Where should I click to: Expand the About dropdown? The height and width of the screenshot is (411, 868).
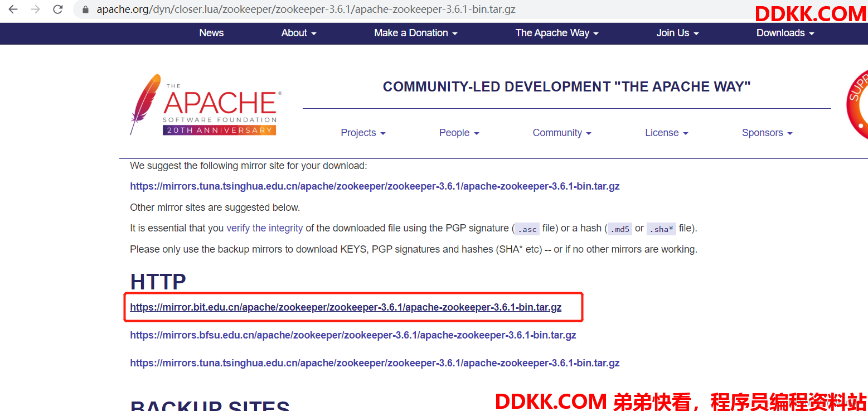(299, 33)
